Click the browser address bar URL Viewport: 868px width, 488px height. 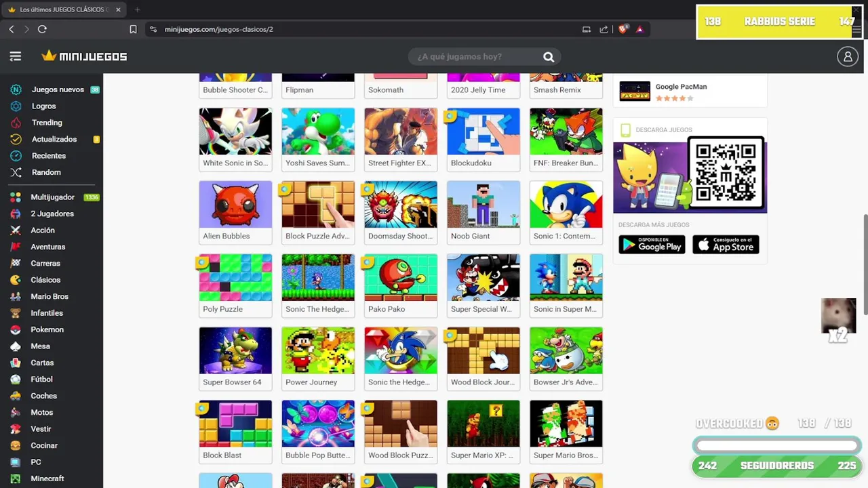(218, 29)
